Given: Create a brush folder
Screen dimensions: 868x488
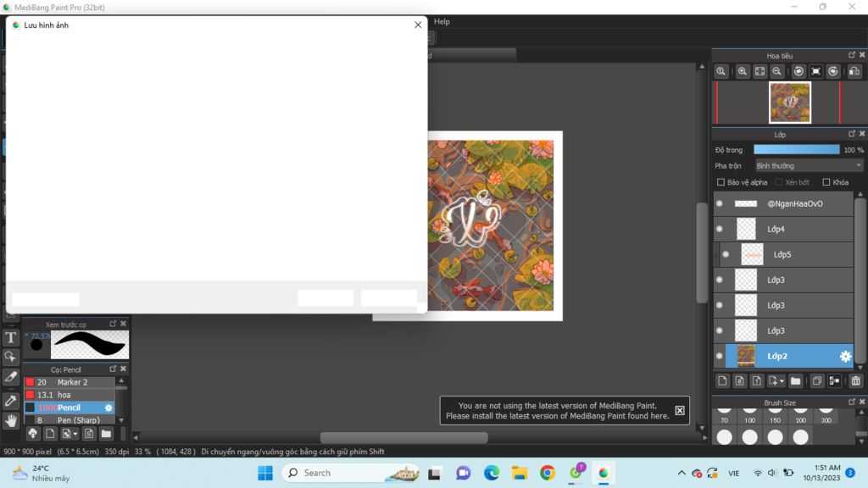Looking at the screenshot, I should (x=106, y=434).
